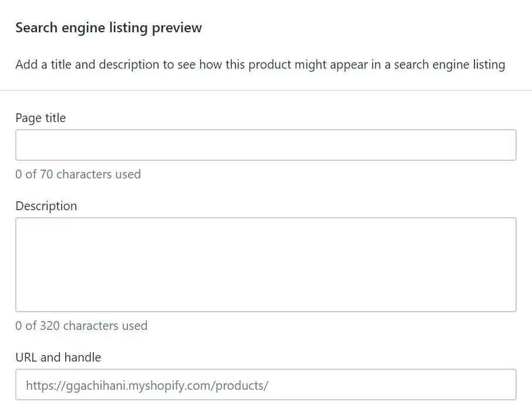The width and height of the screenshot is (532, 415).
Task: Click the words "search engine listing" ending the helper sentence
Action: click(x=449, y=64)
